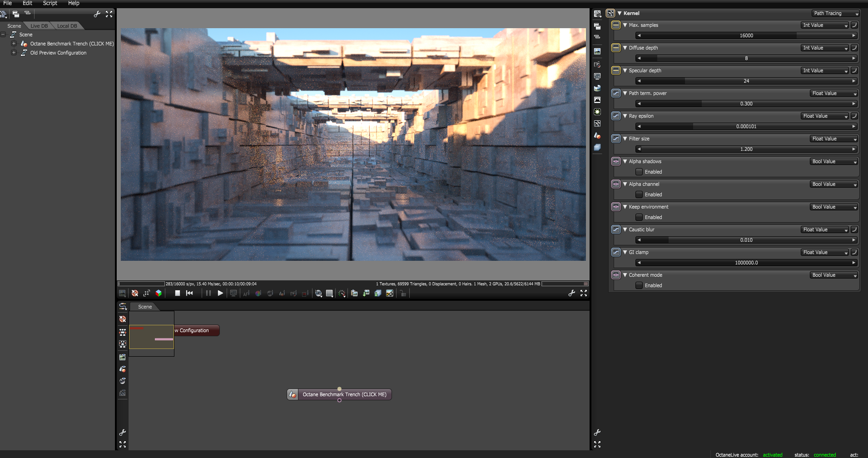Click the material cone-and-sphere icon in inspector sidebar
Viewport: 868px width, 458px height.
tap(597, 135)
